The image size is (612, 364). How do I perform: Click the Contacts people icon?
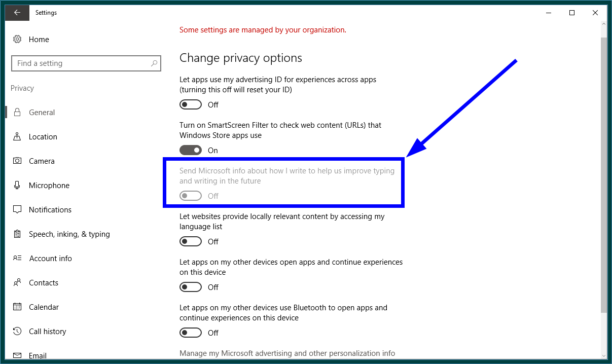click(17, 282)
